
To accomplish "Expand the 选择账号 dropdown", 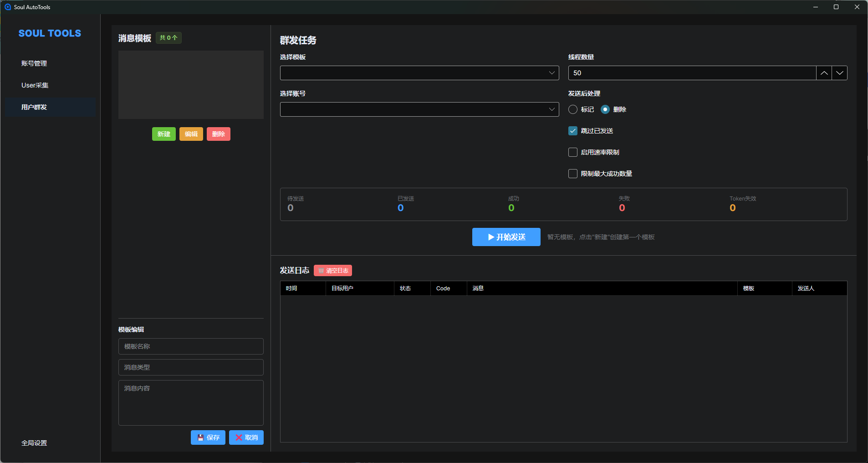I will point(419,109).
